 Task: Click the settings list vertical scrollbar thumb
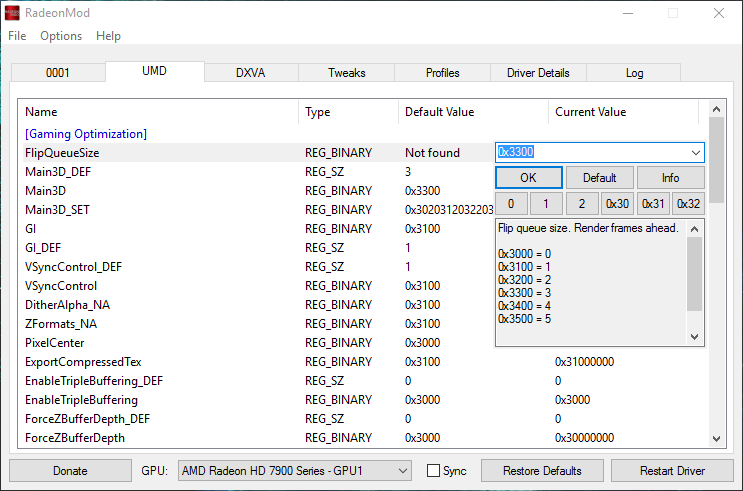pos(716,160)
